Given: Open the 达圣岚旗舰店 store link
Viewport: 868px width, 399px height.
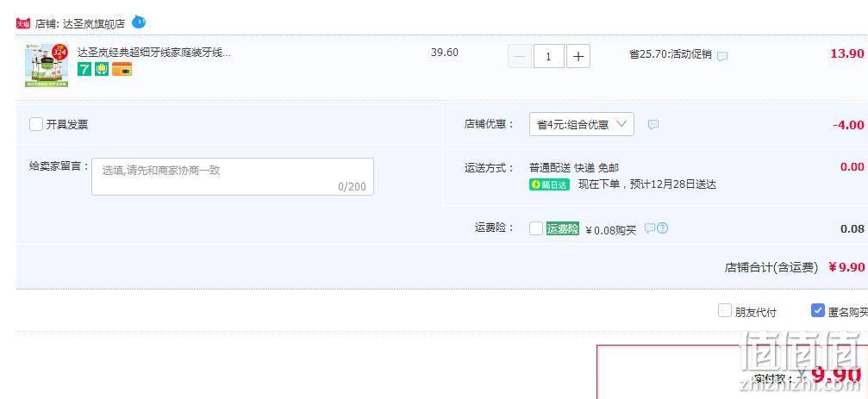Looking at the screenshot, I should pos(94,24).
